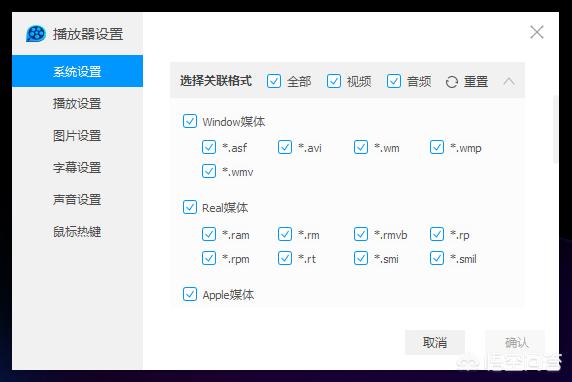
Task: Toggle the 音频 checkbox
Action: [x=394, y=81]
